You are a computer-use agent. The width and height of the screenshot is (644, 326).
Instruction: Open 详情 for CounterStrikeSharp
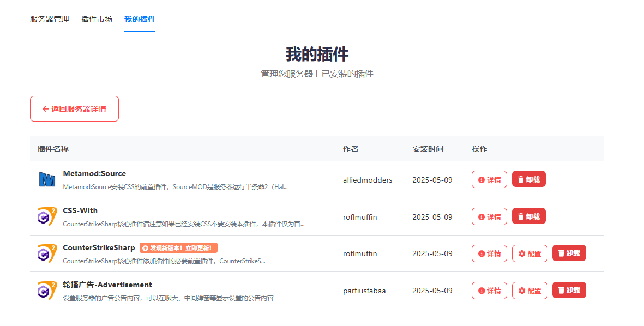click(x=489, y=253)
